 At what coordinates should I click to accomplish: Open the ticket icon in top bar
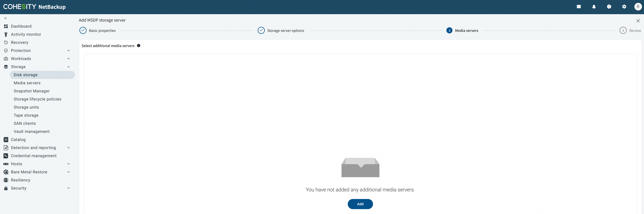579,7
